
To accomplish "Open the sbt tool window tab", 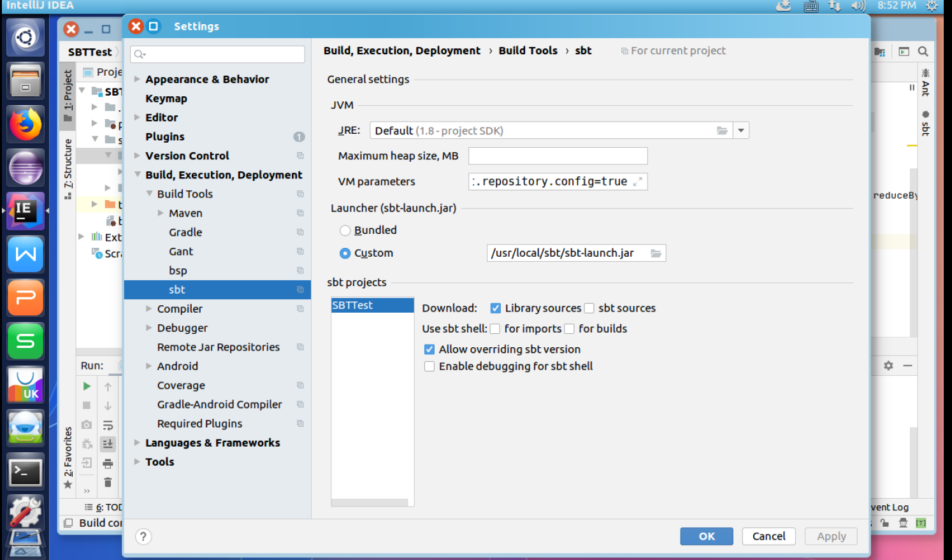I will (925, 123).
